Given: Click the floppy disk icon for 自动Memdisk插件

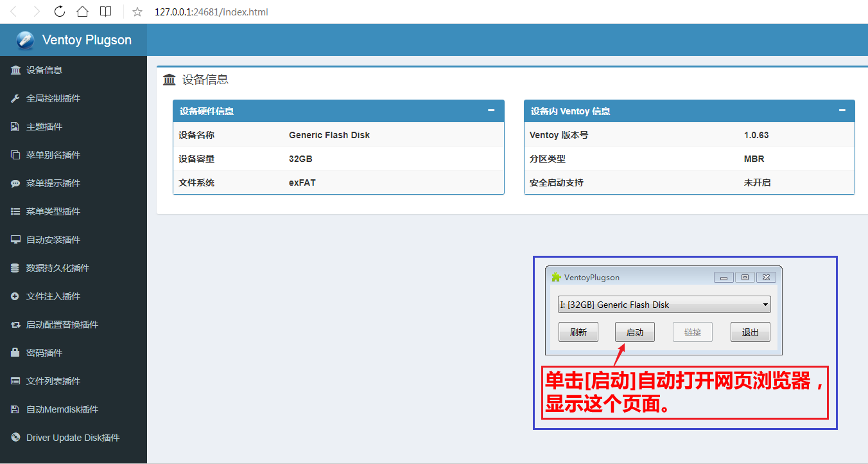Looking at the screenshot, I should (x=15, y=409).
